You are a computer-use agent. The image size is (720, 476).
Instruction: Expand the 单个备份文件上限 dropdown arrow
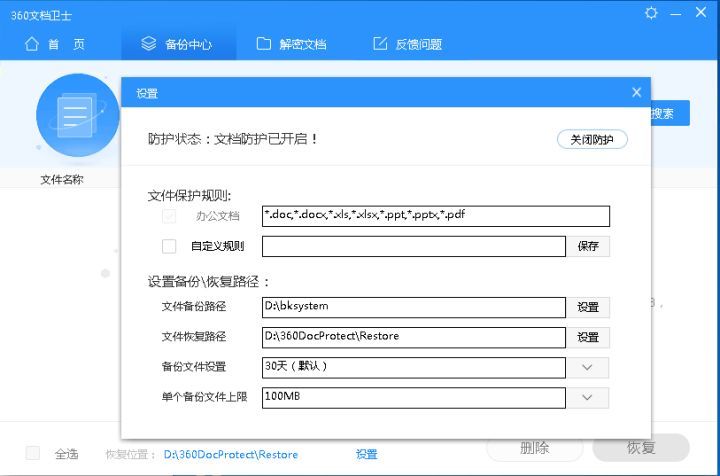588,398
